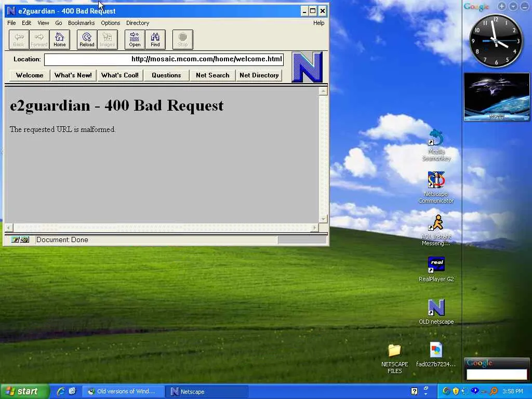Screen dimensions: 532x399
Task: Click the Images toolbar button
Action: [107, 39]
